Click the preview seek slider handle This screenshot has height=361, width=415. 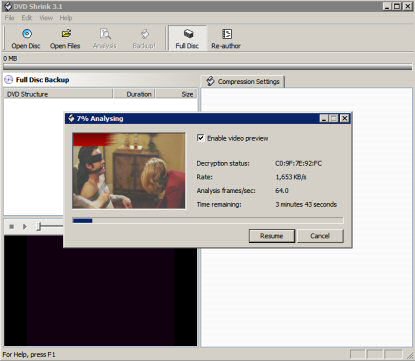tap(39, 227)
